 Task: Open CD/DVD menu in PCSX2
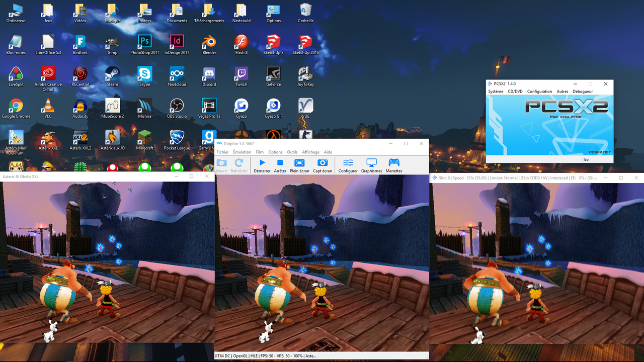[x=515, y=92]
